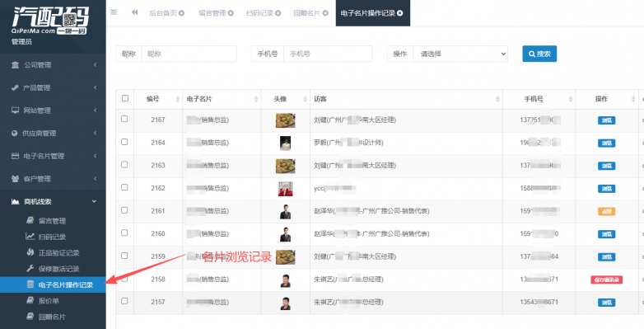Close the 扫码记录 tab using its x icon
Viewport: 644px width, 329px height.
pos(278,13)
